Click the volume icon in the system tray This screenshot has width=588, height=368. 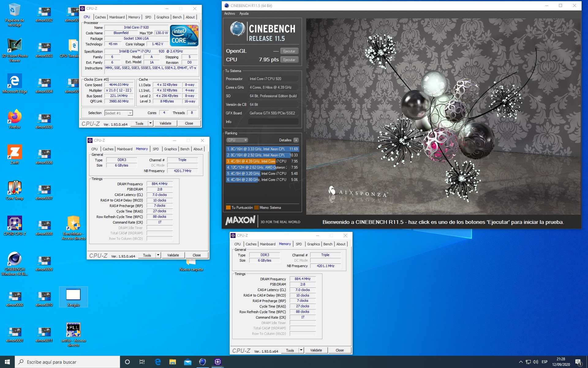(536, 362)
